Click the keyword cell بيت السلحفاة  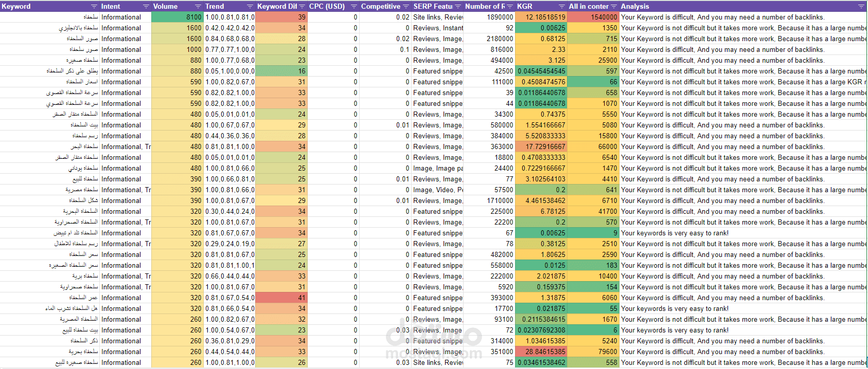coord(50,125)
